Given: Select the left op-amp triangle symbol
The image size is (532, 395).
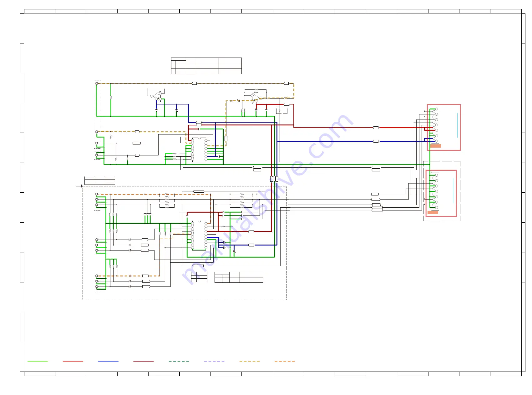Looking at the screenshot, I should tap(156, 96).
